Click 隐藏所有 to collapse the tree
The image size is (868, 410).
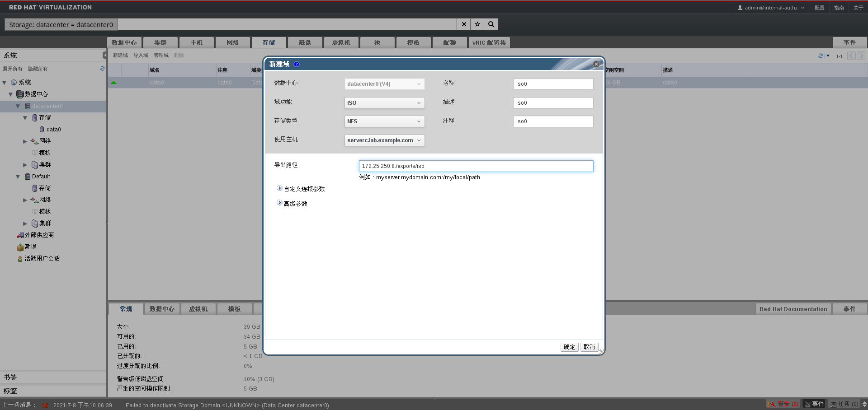(38, 69)
